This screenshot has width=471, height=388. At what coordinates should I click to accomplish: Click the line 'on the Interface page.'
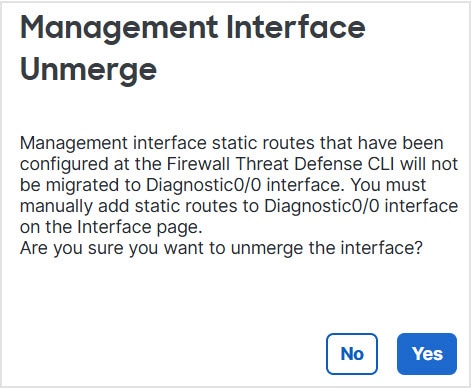[x=111, y=227]
